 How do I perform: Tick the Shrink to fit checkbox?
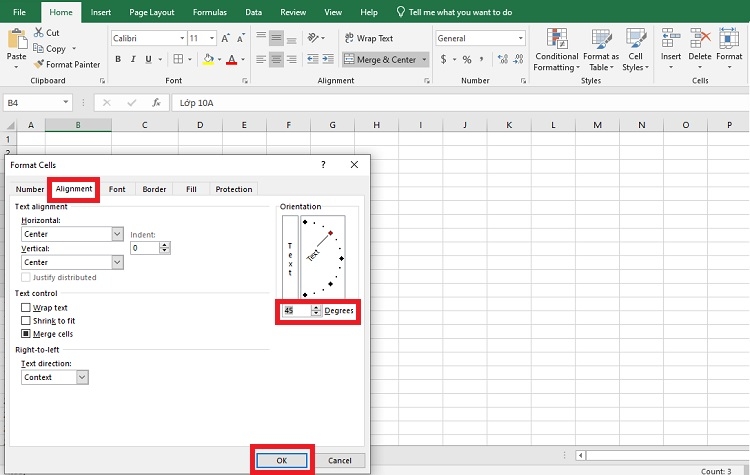point(26,320)
